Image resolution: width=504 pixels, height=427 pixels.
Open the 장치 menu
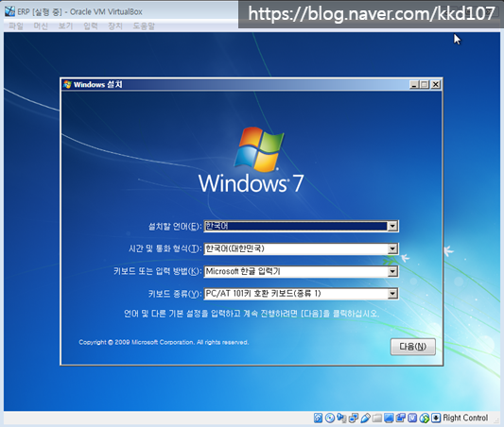click(x=115, y=26)
